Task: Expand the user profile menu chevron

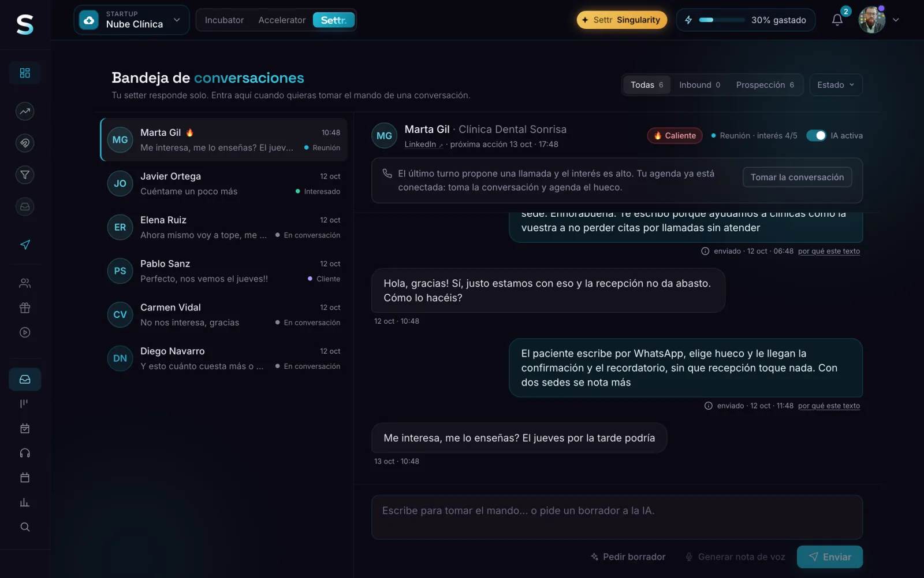Action: point(896,20)
